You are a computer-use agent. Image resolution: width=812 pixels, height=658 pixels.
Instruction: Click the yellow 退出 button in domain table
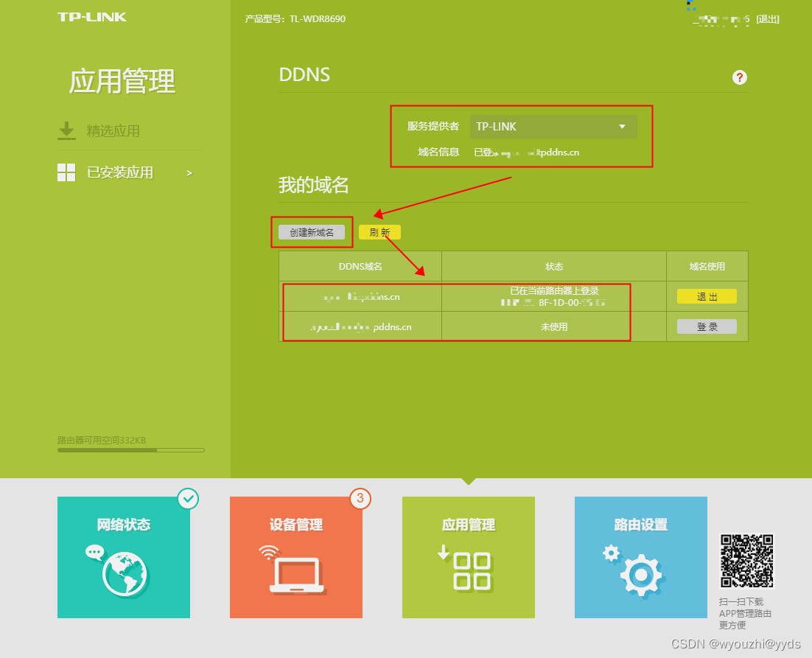(x=707, y=297)
